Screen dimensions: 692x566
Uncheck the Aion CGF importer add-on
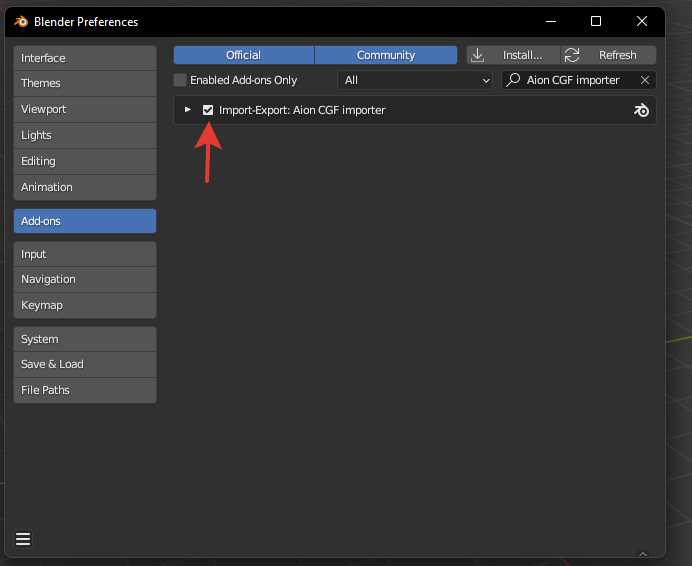(208, 110)
